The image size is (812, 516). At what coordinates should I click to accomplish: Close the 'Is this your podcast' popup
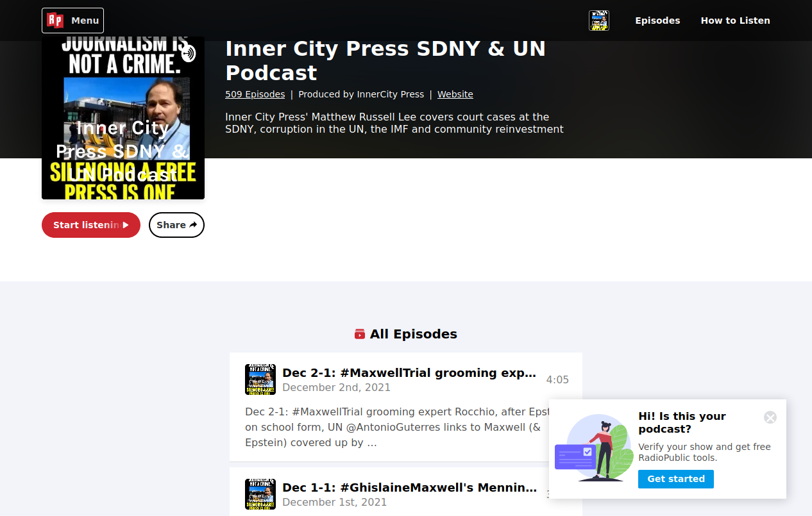tap(770, 417)
